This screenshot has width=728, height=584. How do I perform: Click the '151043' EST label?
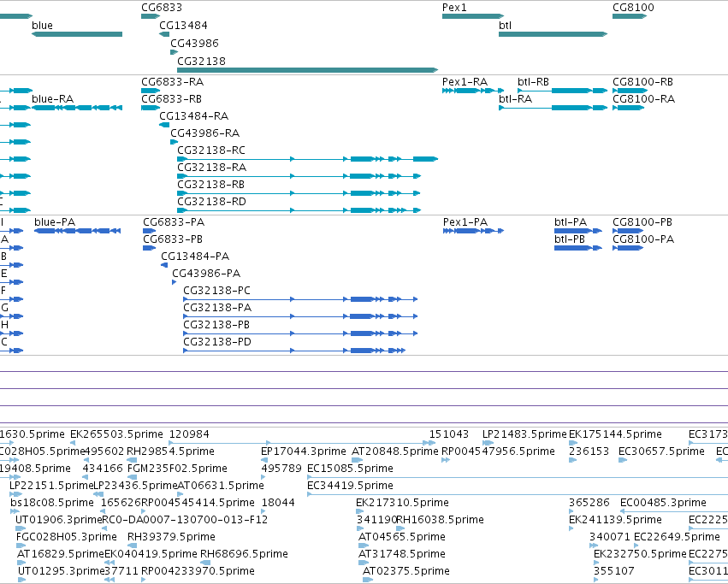(x=449, y=434)
